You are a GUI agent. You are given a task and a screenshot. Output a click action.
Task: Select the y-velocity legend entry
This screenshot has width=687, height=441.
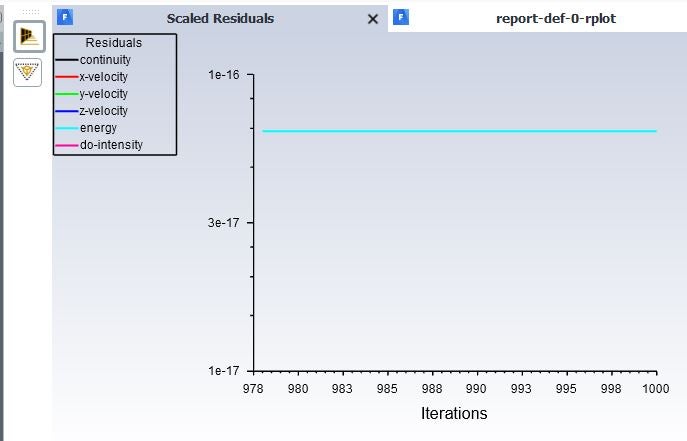(103, 94)
